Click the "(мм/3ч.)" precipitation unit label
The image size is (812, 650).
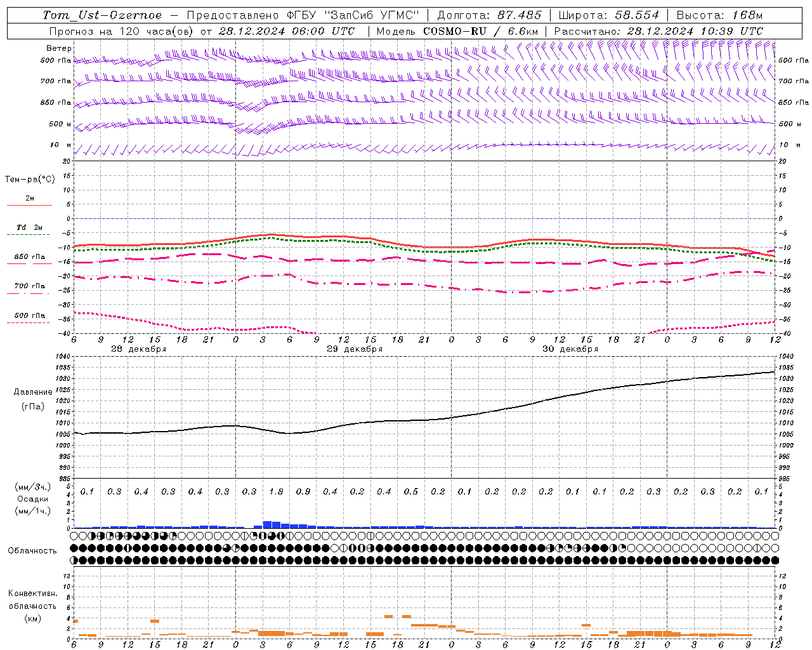pos(33,487)
